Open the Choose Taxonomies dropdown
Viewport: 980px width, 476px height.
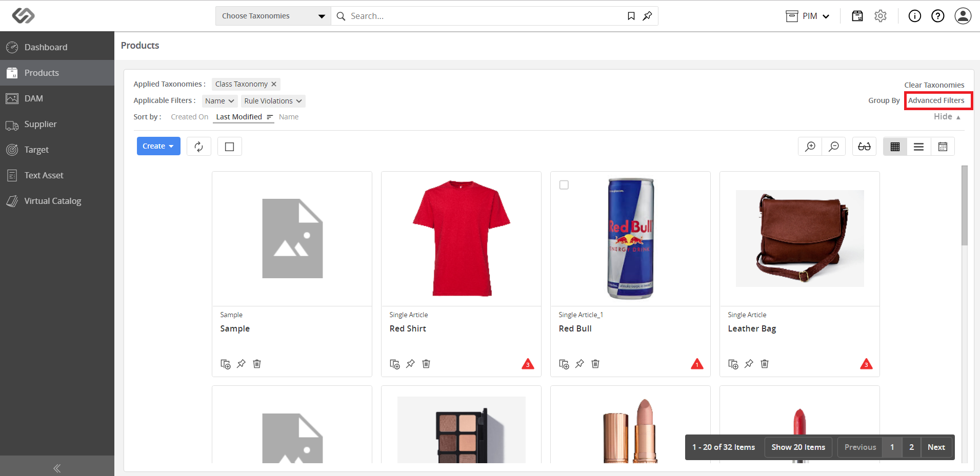(273, 16)
